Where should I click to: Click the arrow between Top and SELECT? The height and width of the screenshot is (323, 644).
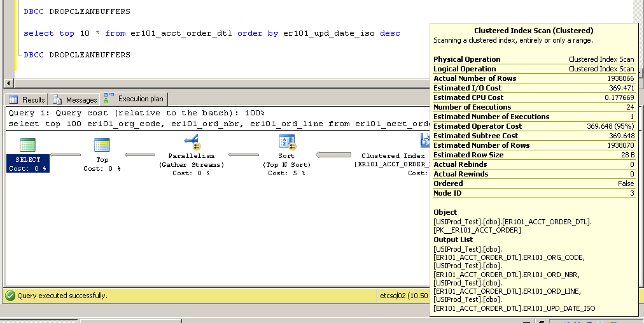click(x=66, y=155)
